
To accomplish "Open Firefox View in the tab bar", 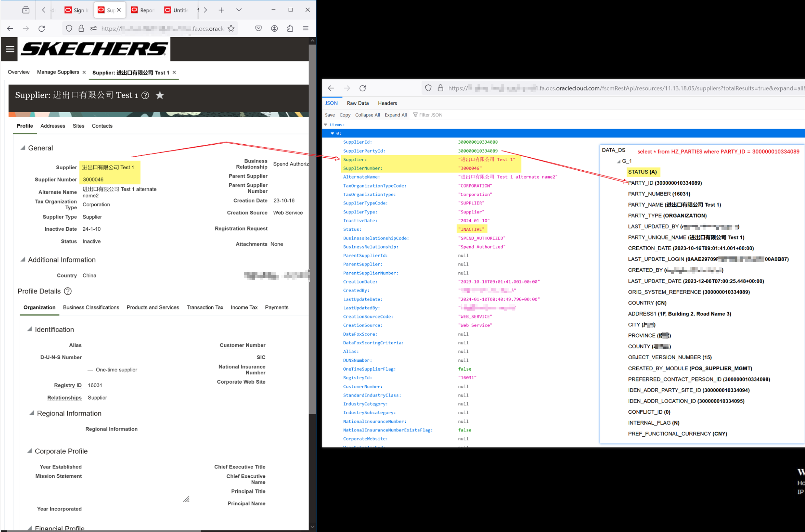I will coord(26,10).
